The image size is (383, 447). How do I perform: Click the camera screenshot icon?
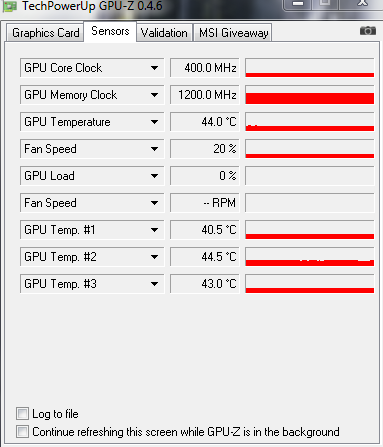coord(368,31)
